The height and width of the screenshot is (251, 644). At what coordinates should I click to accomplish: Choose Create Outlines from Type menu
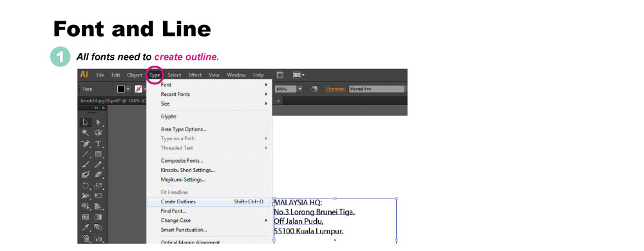click(209, 202)
